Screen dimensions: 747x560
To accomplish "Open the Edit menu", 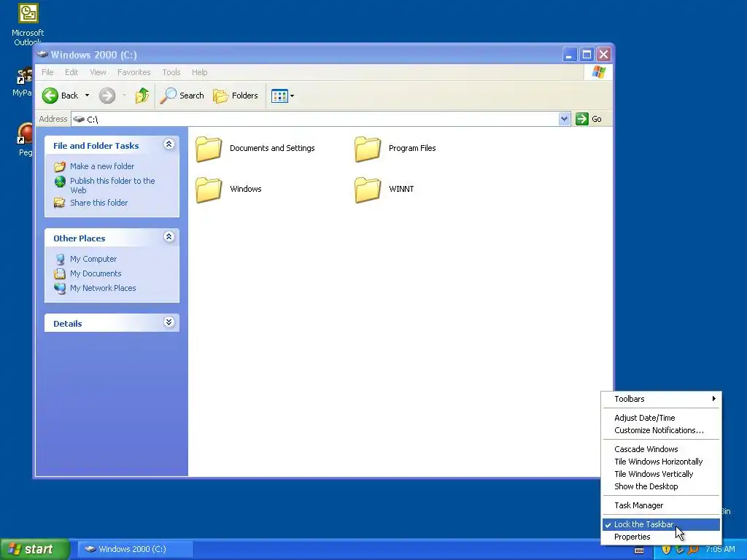I will click(71, 72).
